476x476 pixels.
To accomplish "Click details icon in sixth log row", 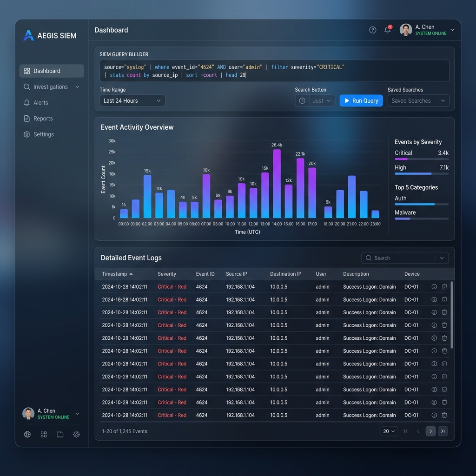I will pos(434,351).
